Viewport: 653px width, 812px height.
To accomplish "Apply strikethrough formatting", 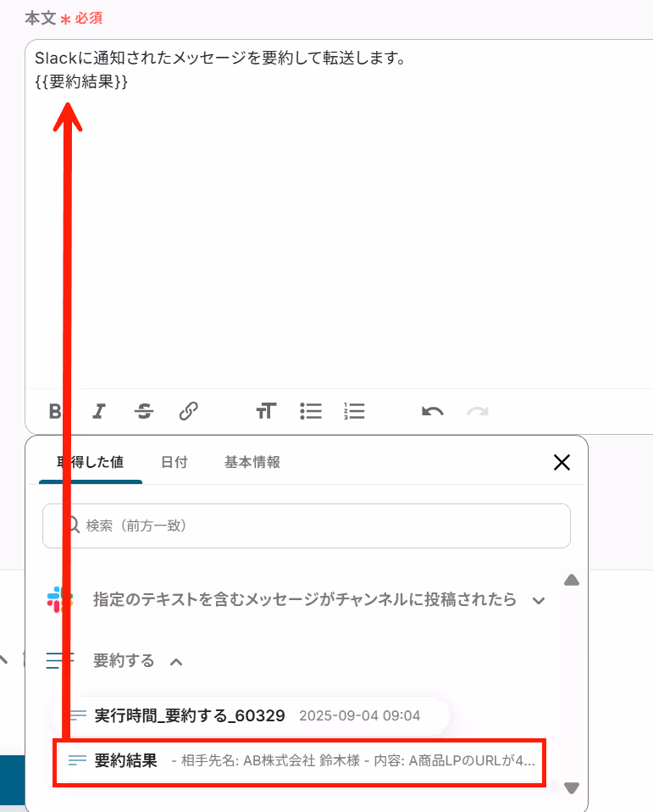I will coord(144,411).
